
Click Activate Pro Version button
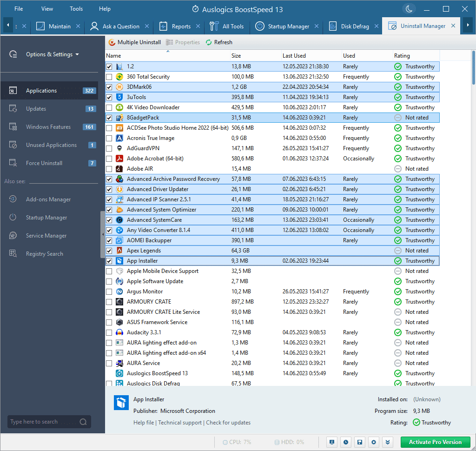[435, 442]
